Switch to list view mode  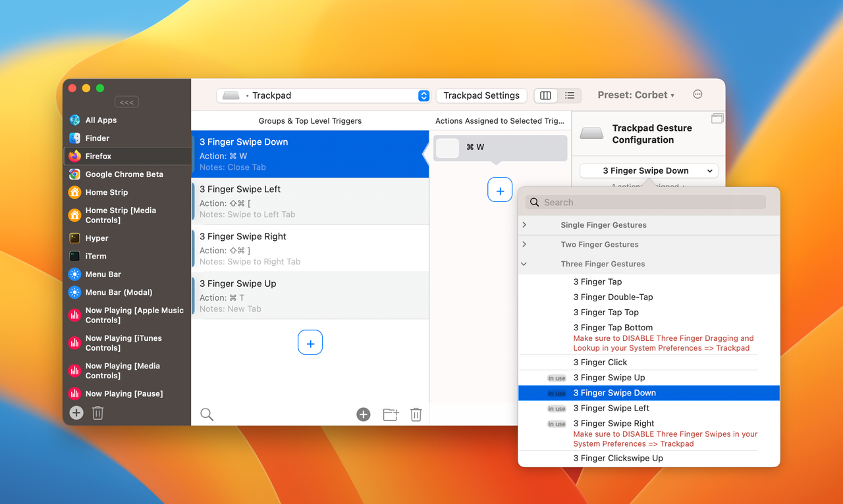(570, 95)
